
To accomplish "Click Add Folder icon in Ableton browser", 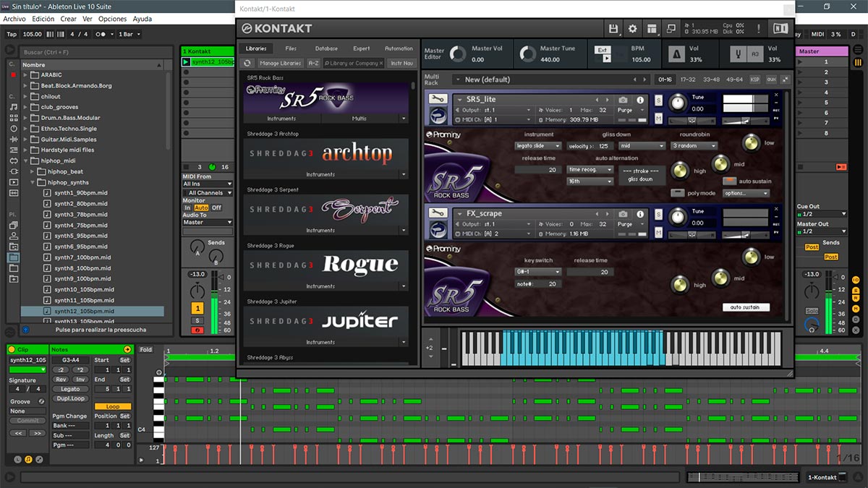I will (14, 279).
